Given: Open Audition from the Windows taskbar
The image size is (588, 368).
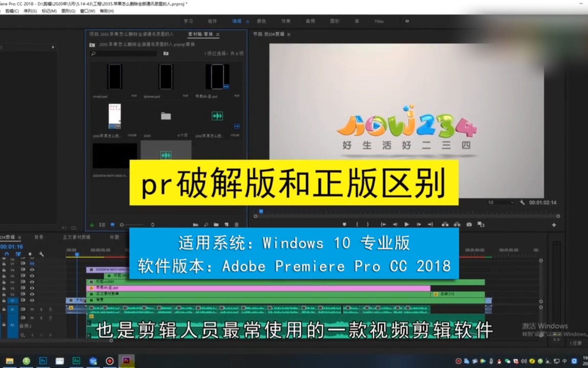Looking at the screenshot, I should (77, 361).
